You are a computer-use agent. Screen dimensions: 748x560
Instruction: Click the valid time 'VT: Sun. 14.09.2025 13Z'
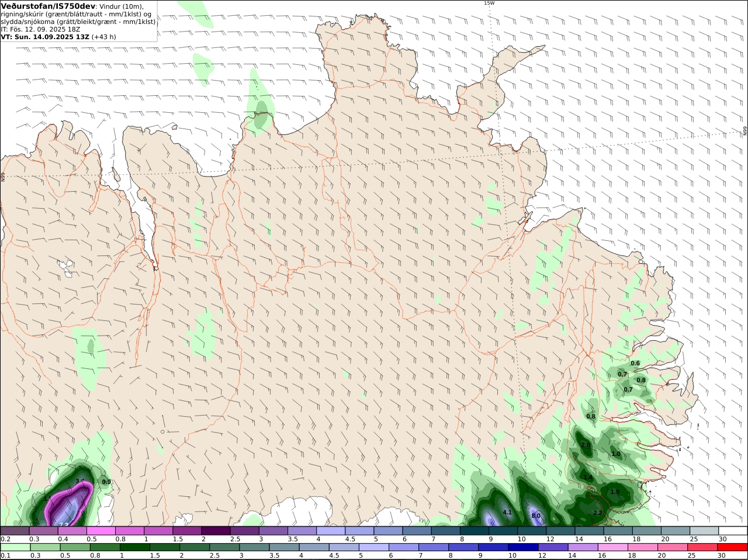click(45, 37)
